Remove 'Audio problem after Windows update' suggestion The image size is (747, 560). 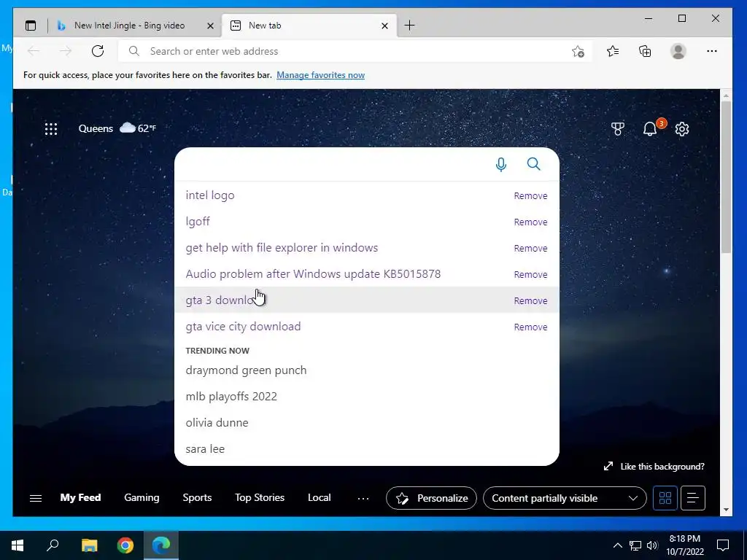point(530,274)
